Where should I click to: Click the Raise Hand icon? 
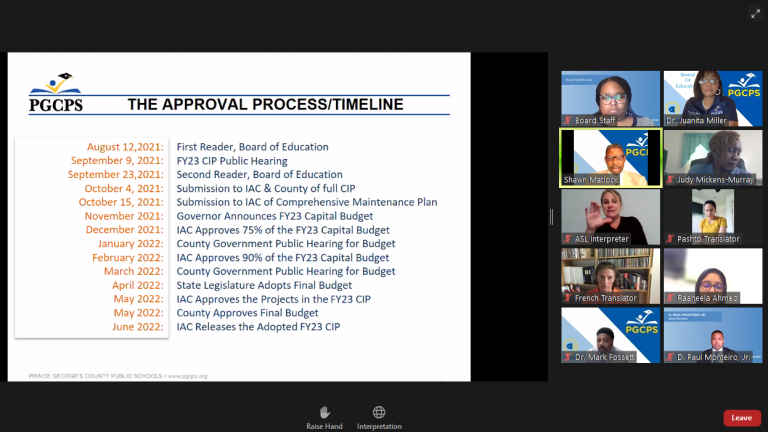pos(323,412)
